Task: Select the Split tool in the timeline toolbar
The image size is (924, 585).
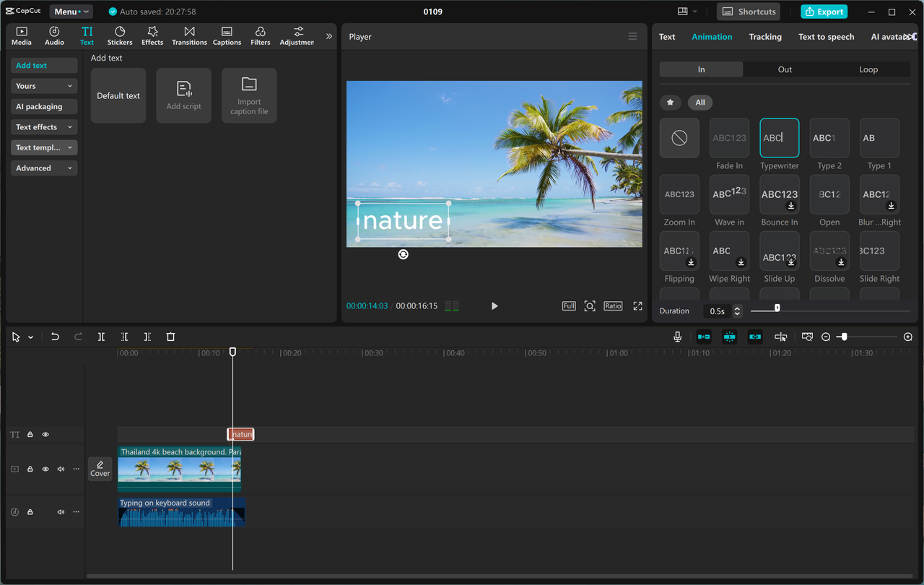Action: (101, 337)
